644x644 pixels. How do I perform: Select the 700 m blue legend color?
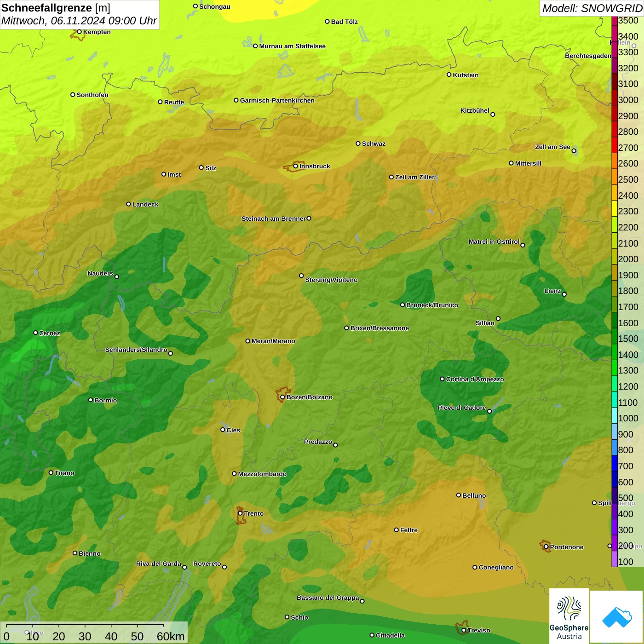pos(615,464)
